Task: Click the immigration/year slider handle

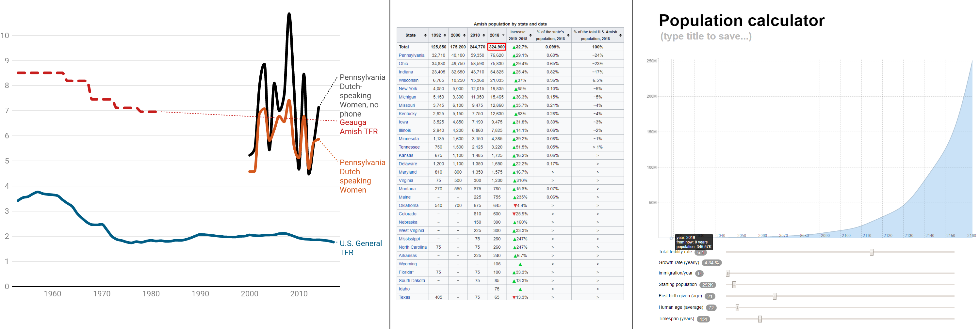Action: coord(727,273)
